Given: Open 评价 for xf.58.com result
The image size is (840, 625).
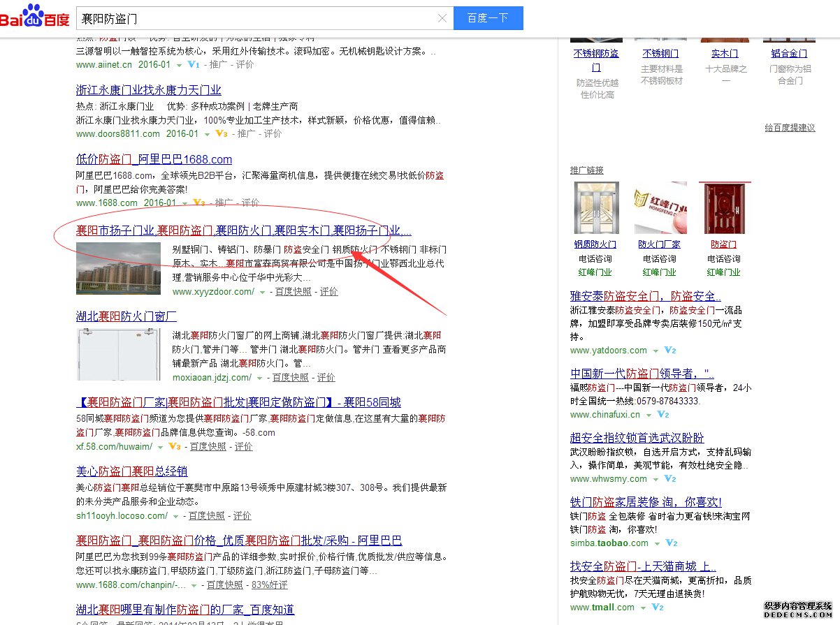Looking at the screenshot, I should [x=244, y=446].
